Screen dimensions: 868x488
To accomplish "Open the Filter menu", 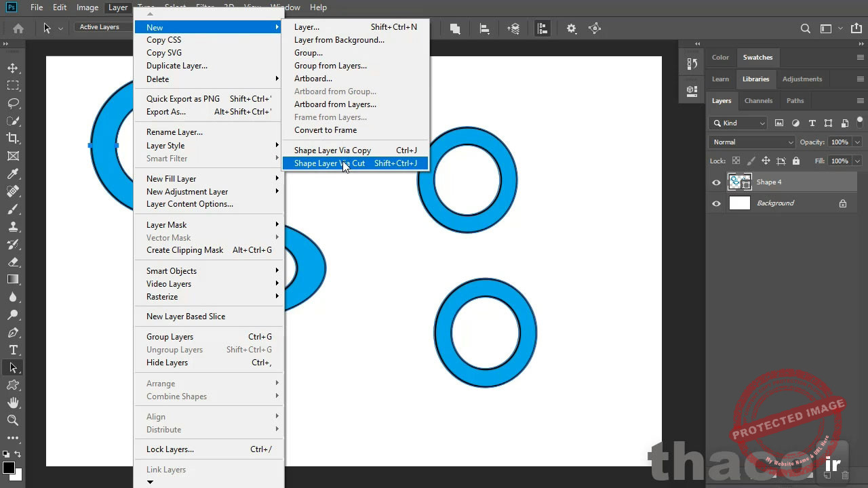I will (x=205, y=7).
